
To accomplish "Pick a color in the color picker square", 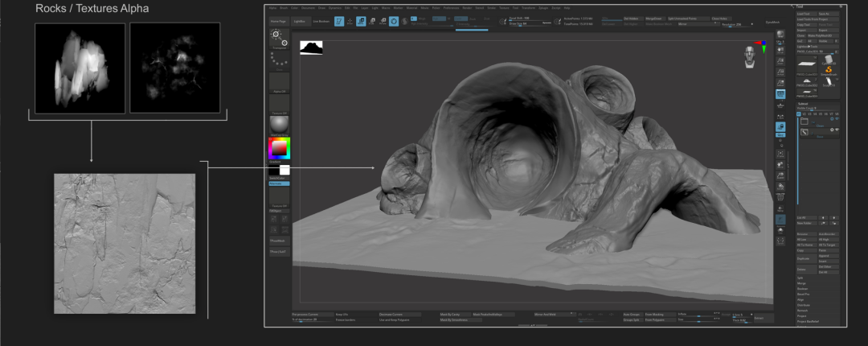I will click(x=280, y=148).
